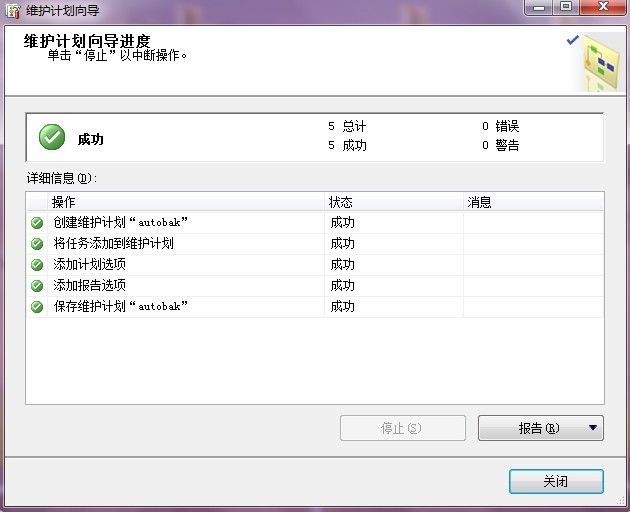Click the 状态 column header
This screenshot has width=630, height=512.
[x=394, y=202]
